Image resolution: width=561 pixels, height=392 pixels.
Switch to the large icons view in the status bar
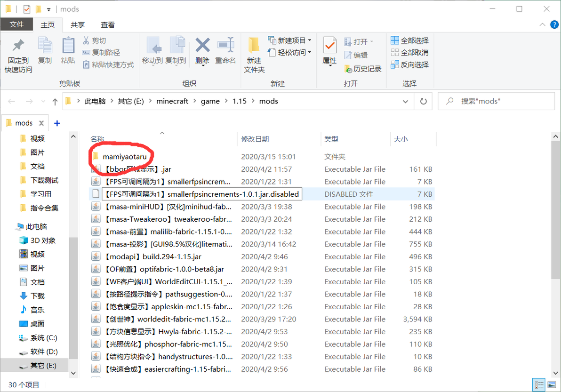[552, 385]
